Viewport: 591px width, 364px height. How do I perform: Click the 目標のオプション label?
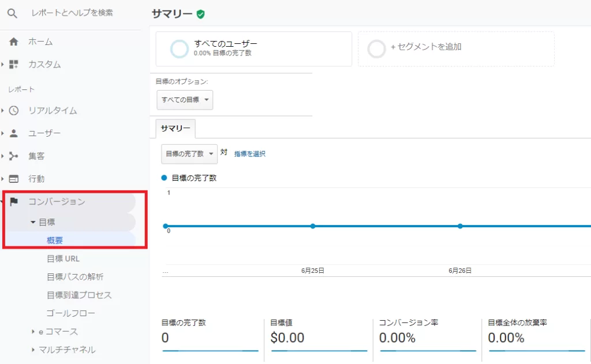(182, 81)
